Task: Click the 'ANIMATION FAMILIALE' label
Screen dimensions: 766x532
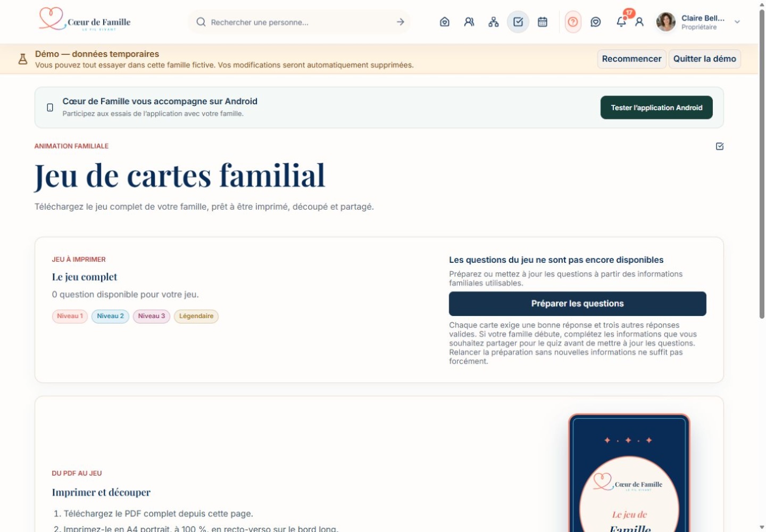Action: coord(71,146)
